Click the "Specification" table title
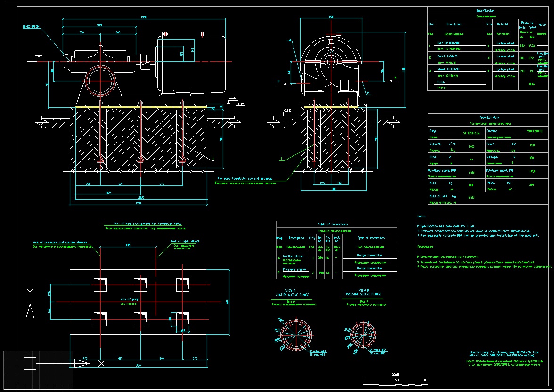554x392 pixels. point(485,10)
